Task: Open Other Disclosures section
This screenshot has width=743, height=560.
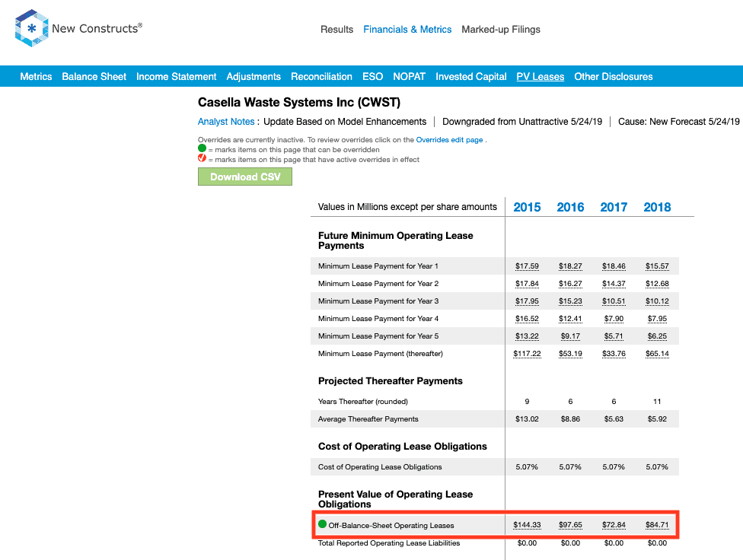Action: 613,76
